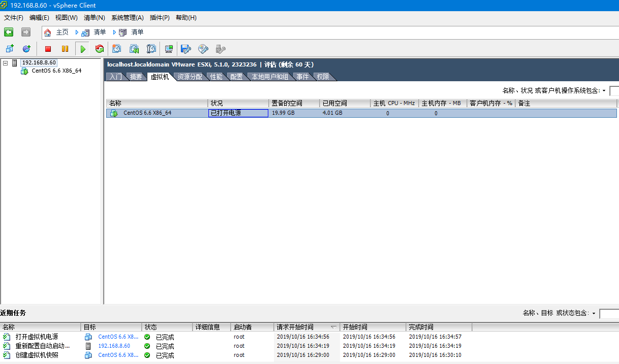Switch to the 事件 tab
Viewport: 619px width, 364px height.
(303, 77)
